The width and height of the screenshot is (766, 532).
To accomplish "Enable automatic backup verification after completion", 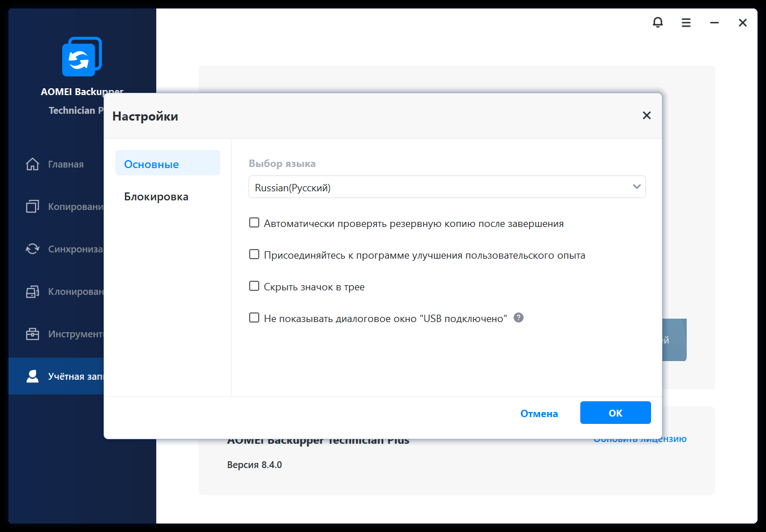I will click(x=254, y=223).
